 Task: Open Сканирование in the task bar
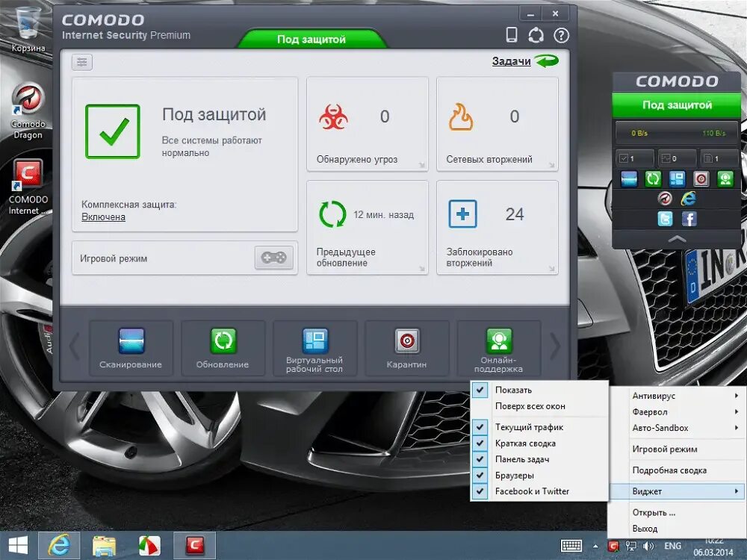click(131, 348)
